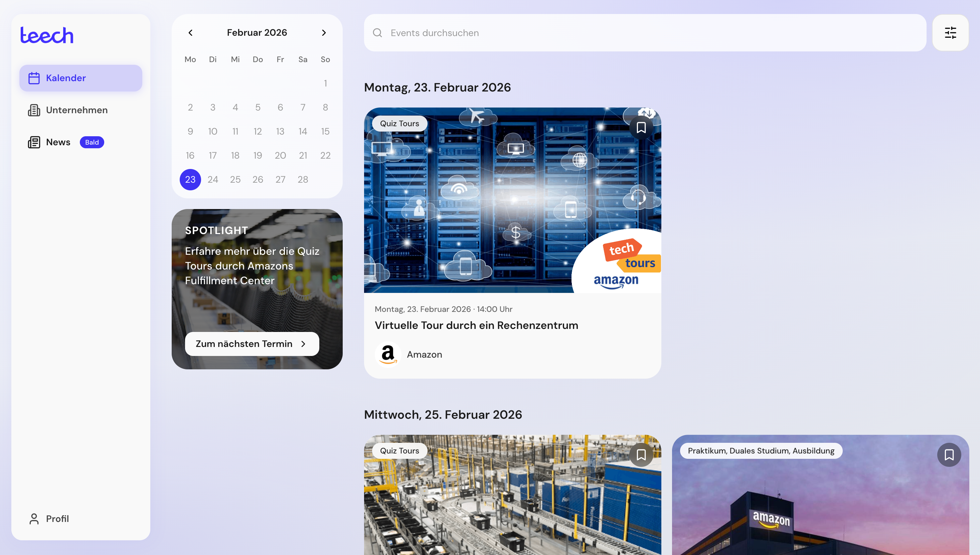Click the Profil user icon
Image resolution: width=980 pixels, height=555 pixels.
click(x=34, y=518)
